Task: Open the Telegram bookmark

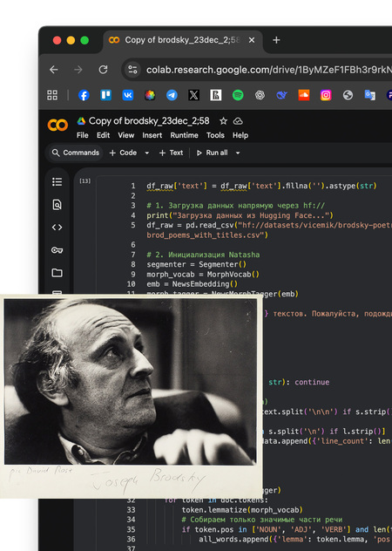Action: (x=172, y=95)
